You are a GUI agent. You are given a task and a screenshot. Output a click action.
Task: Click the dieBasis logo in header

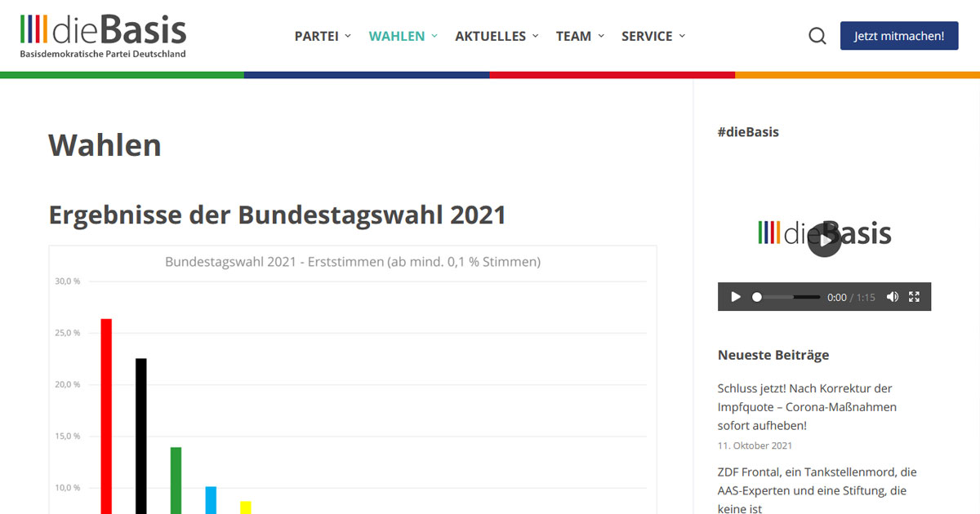104,36
